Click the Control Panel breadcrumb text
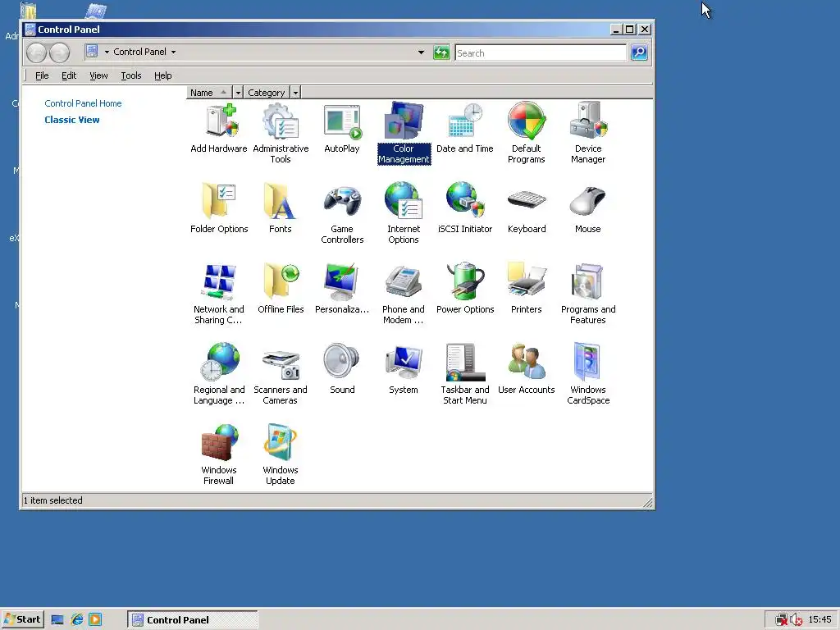 pyautogui.click(x=139, y=52)
